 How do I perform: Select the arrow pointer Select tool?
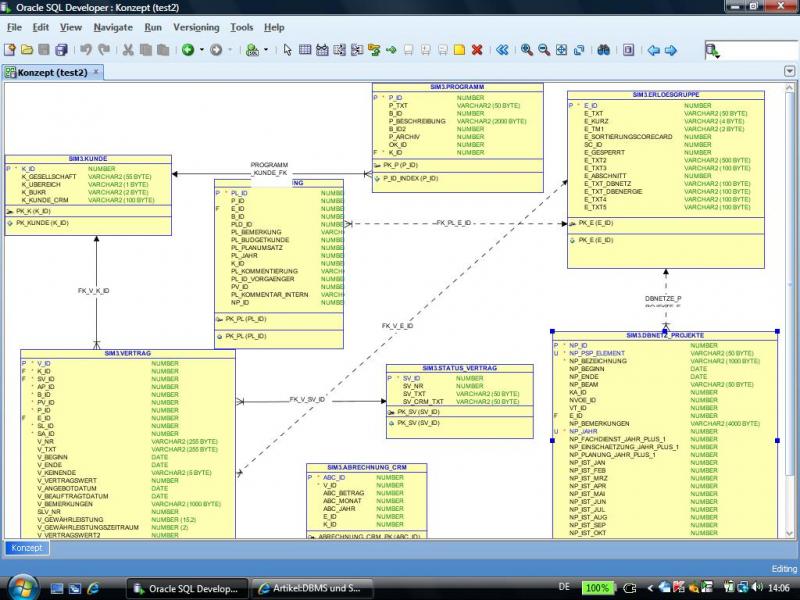[x=288, y=49]
